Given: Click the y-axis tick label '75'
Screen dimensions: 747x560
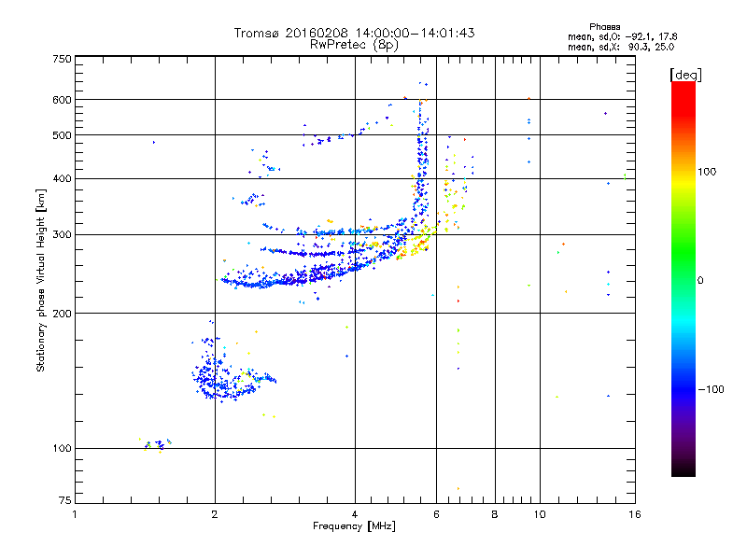Looking at the screenshot, I should point(65,500).
